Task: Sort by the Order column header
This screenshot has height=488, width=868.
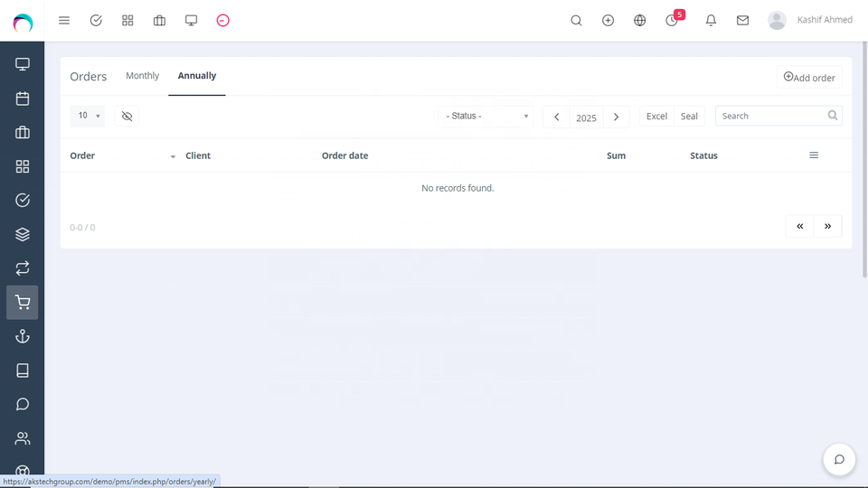Action: [x=82, y=155]
